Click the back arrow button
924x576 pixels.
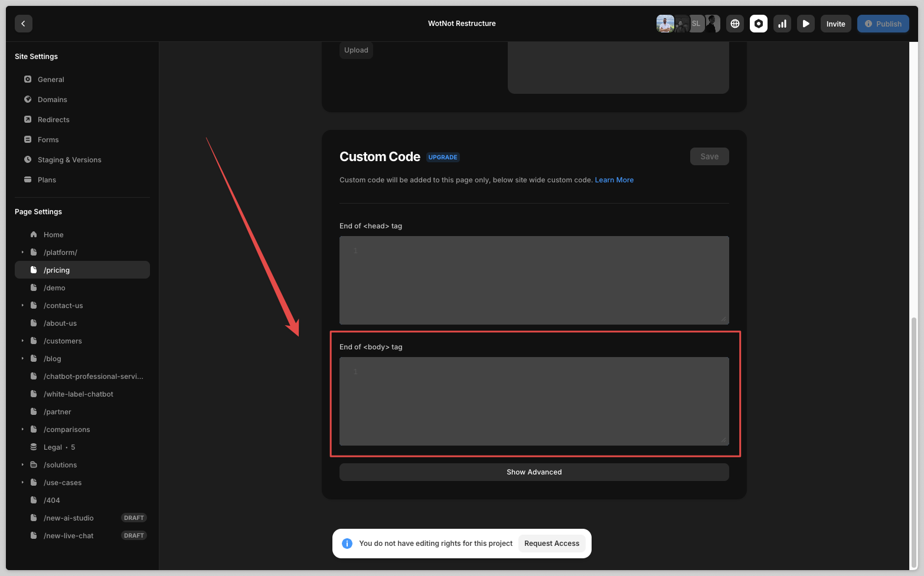23,24
